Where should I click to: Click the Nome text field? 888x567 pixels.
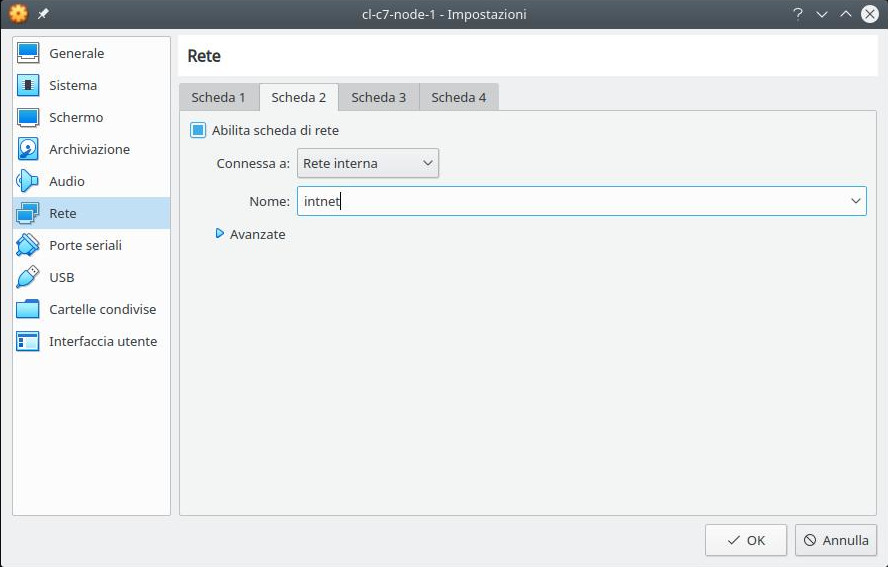click(x=570, y=201)
